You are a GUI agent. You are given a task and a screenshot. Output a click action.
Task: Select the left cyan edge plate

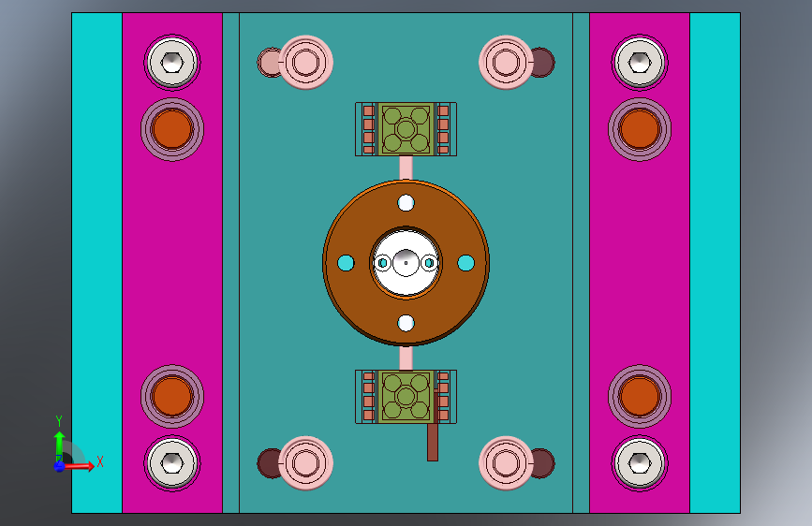click(x=96, y=263)
